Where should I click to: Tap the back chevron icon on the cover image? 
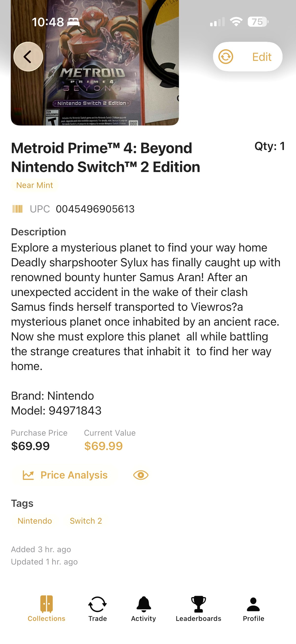coord(28,56)
